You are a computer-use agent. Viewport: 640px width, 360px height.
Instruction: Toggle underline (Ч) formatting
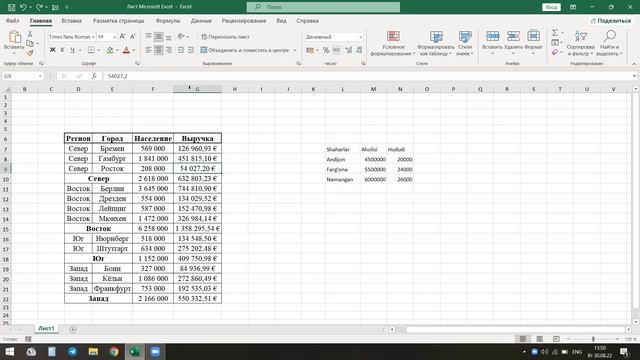(72, 50)
